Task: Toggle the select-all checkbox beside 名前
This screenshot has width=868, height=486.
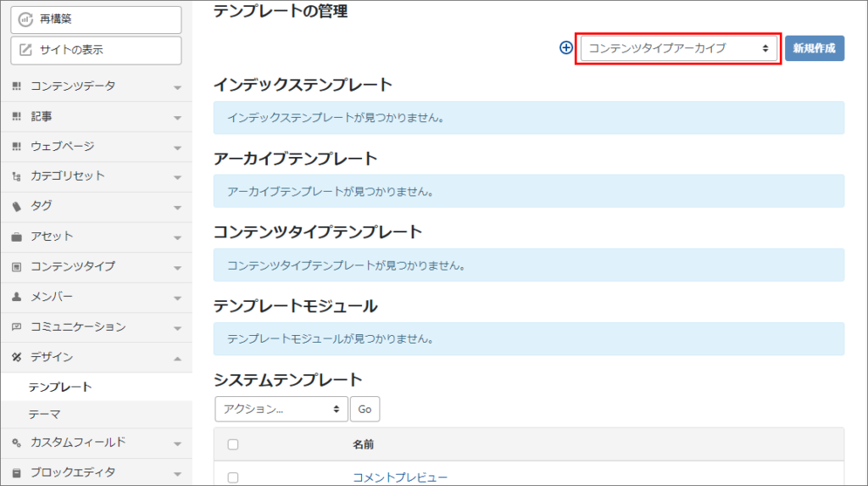Action: coord(233,444)
